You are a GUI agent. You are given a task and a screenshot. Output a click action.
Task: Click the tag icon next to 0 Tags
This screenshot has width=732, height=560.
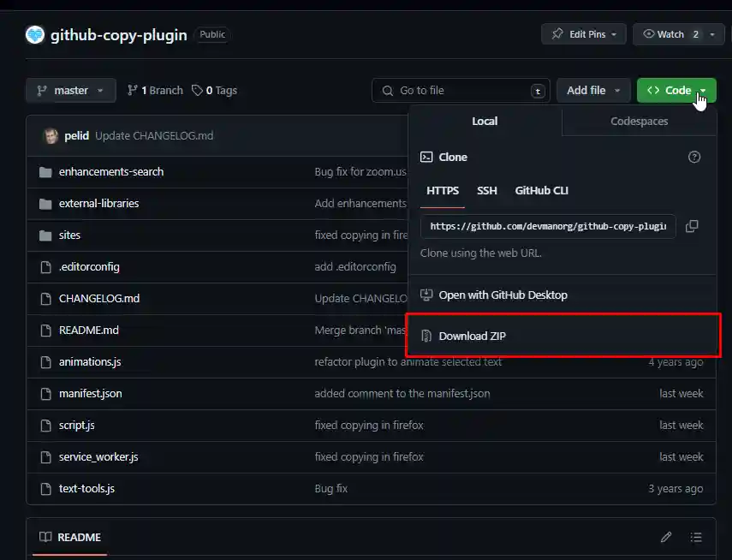pyautogui.click(x=197, y=90)
